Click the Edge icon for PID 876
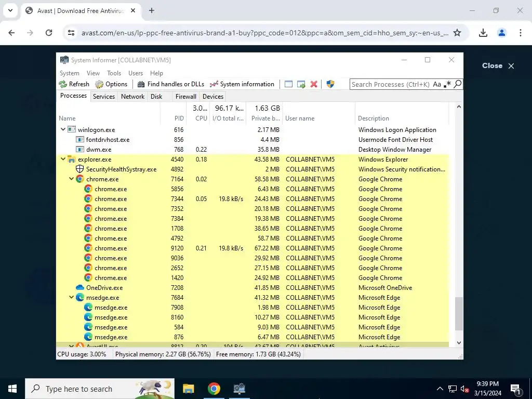 [88, 337]
